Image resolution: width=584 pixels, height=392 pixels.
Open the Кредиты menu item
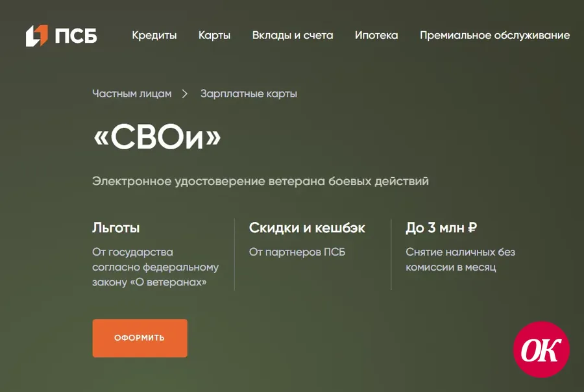pos(154,36)
